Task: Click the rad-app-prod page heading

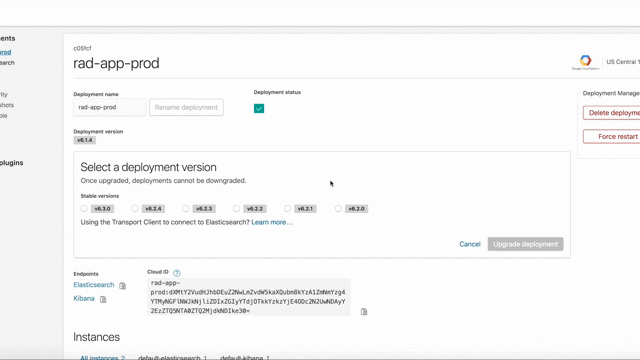Action: click(x=116, y=63)
